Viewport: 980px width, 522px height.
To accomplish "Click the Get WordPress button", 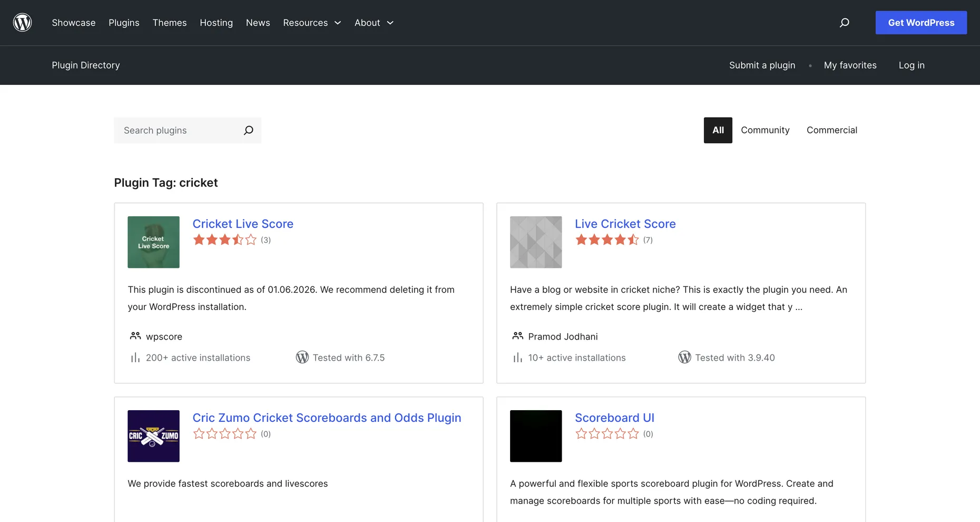I will coord(921,23).
